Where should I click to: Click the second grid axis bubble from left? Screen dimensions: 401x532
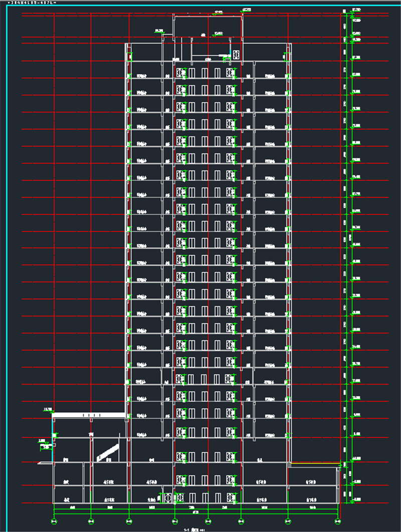tap(91, 520)
